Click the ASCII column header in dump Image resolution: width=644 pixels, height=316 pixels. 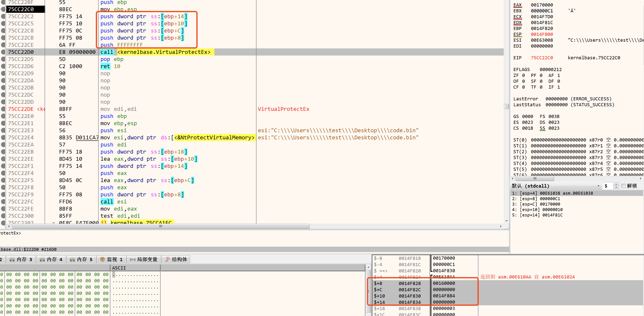pyautogui.click(x=135, y=268)
